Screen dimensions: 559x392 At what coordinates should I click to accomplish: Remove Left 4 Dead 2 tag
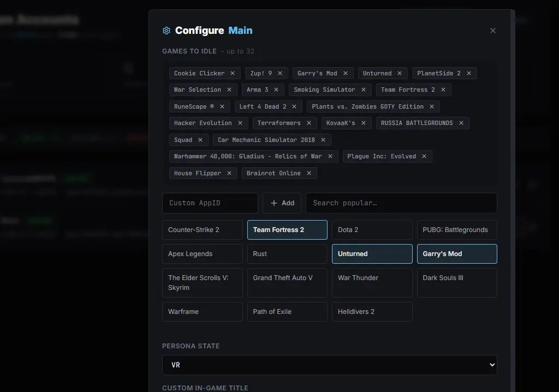294,106
